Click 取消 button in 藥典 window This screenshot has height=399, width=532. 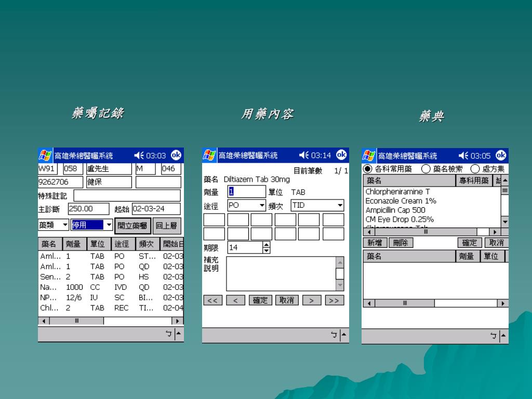(496, 243)
